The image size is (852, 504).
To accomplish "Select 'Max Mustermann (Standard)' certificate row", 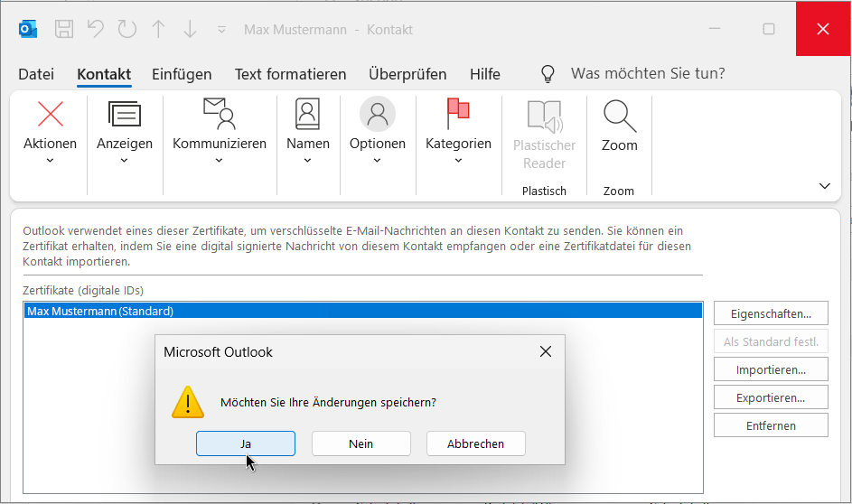I will point(362,312).
